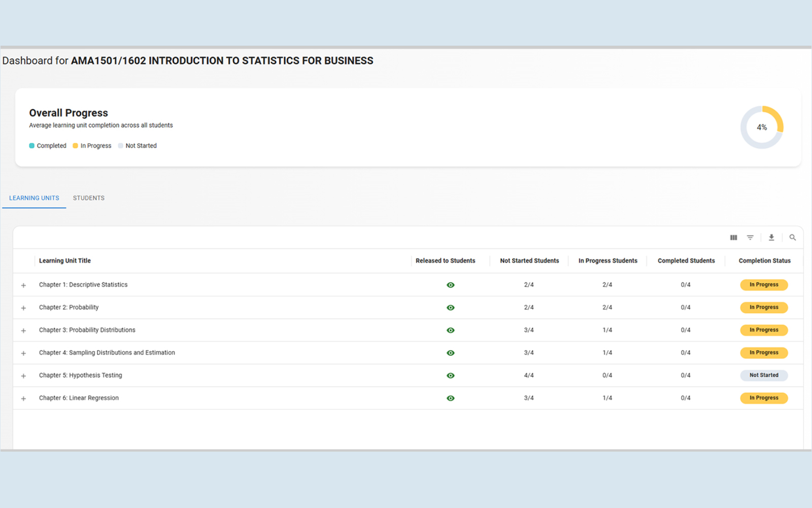Expand the Chapter 4 Sampling Distributions row
Viewport: 812px width, 508px height.
click(23, 353)
